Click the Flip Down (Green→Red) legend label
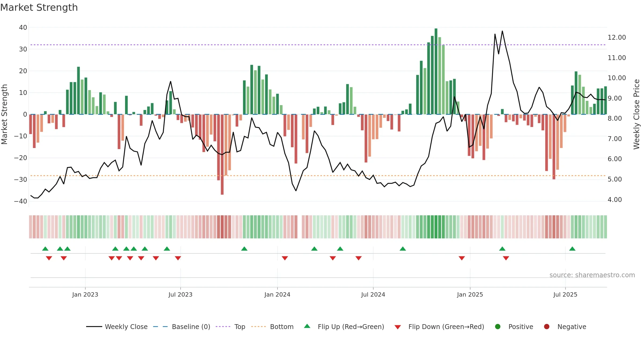The image size is (644, 362). [446, 327]
